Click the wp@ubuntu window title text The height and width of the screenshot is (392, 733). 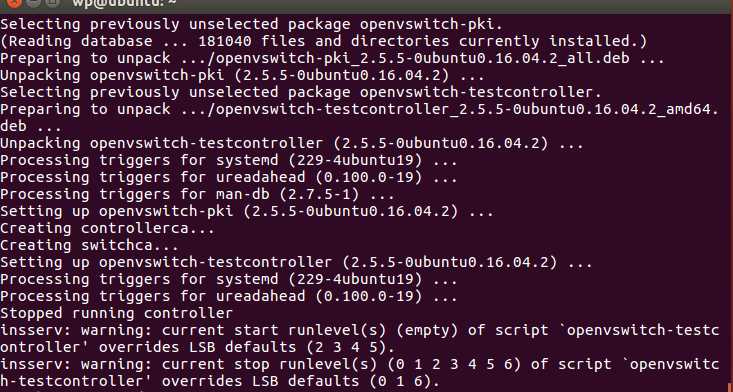pos(122,3)
